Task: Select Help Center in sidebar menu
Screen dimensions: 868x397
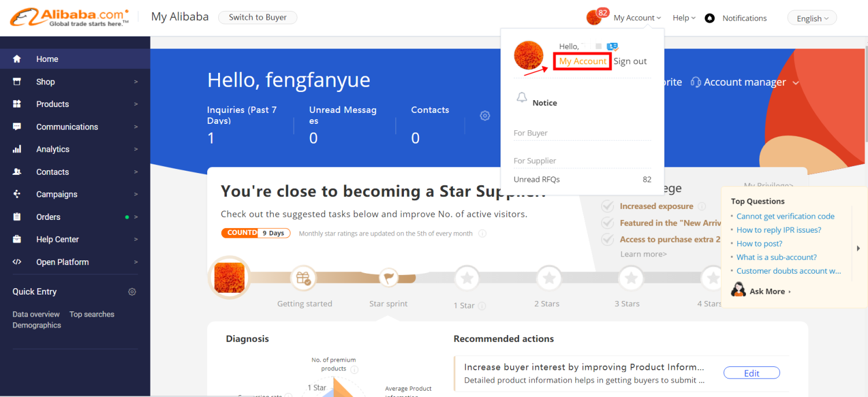Action: [x=75, y=239]
